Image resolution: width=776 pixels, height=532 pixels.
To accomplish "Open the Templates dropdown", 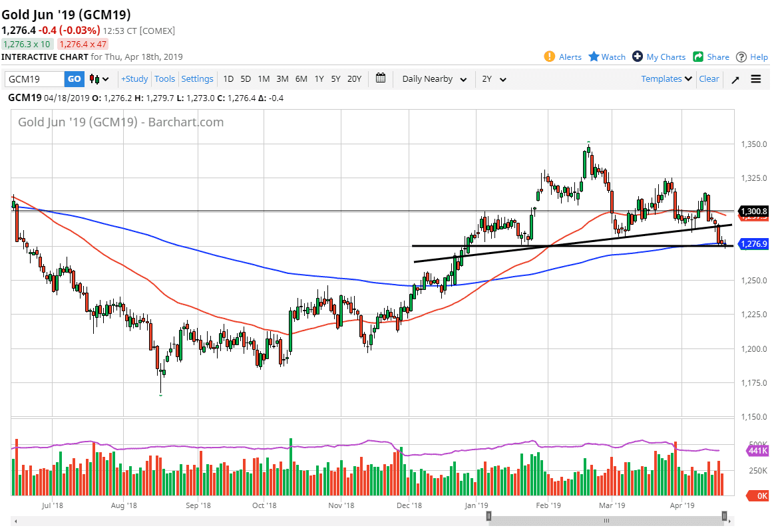I will [x=666, y=78].
